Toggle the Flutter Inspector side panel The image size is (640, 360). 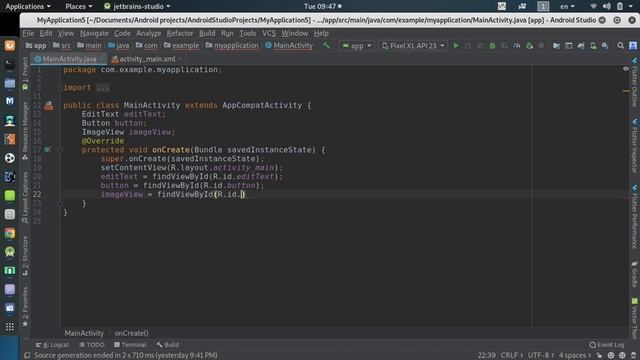[634, 147]
